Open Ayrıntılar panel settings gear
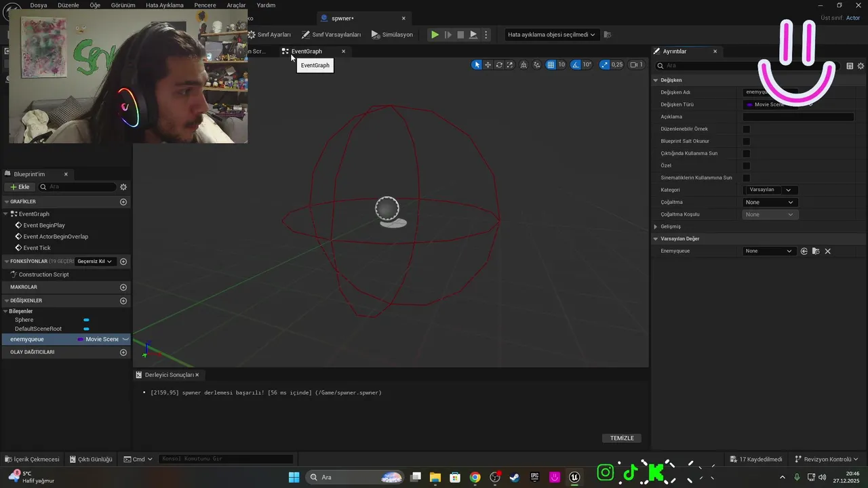868x488 pixels. (x=861, y=66)
